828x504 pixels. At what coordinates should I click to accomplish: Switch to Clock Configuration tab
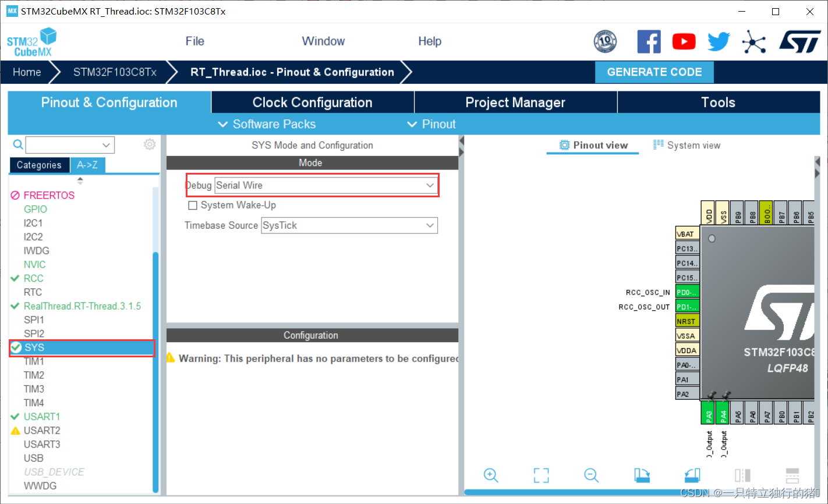point(313,102)
